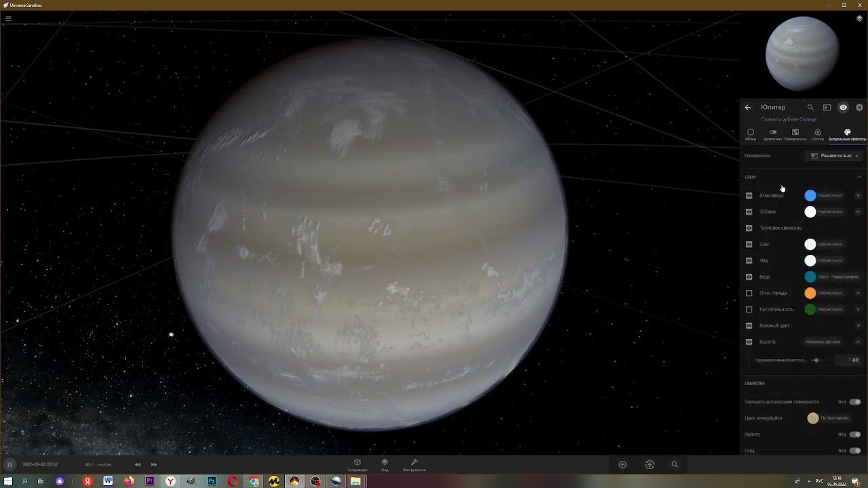Viewport: 868px width, 488px height.
Task: Pick the green Растительность swatch
Action: tap(810, 309)
